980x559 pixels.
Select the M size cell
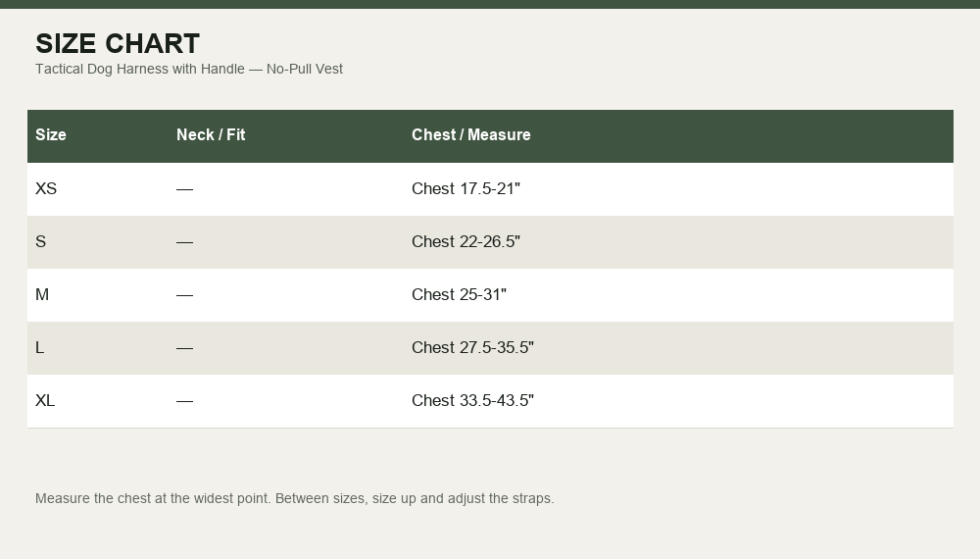coord(42,294)
